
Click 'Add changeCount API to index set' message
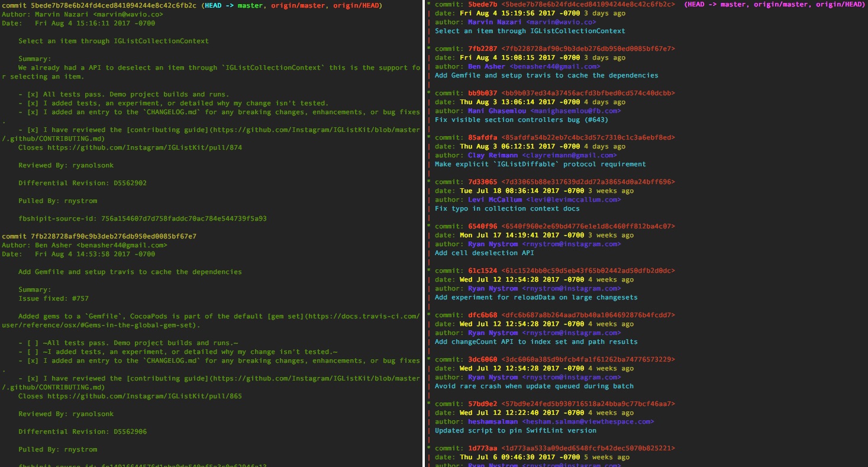point(536,342)
